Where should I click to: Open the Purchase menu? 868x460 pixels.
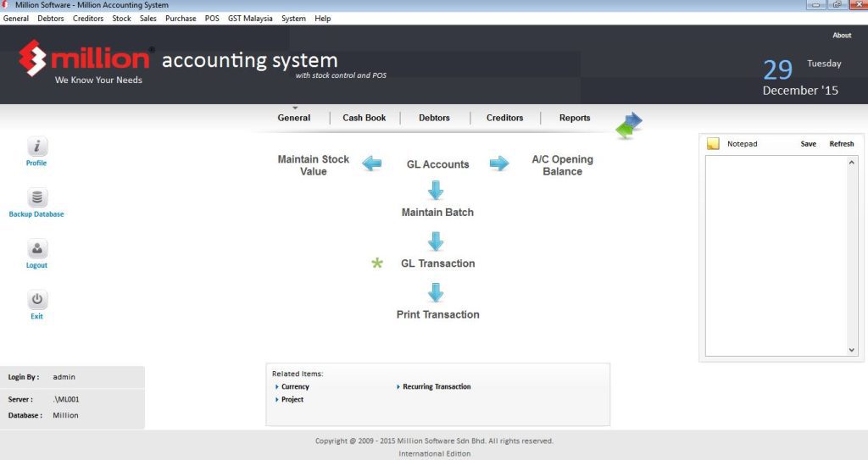click(x=181, y=19)
